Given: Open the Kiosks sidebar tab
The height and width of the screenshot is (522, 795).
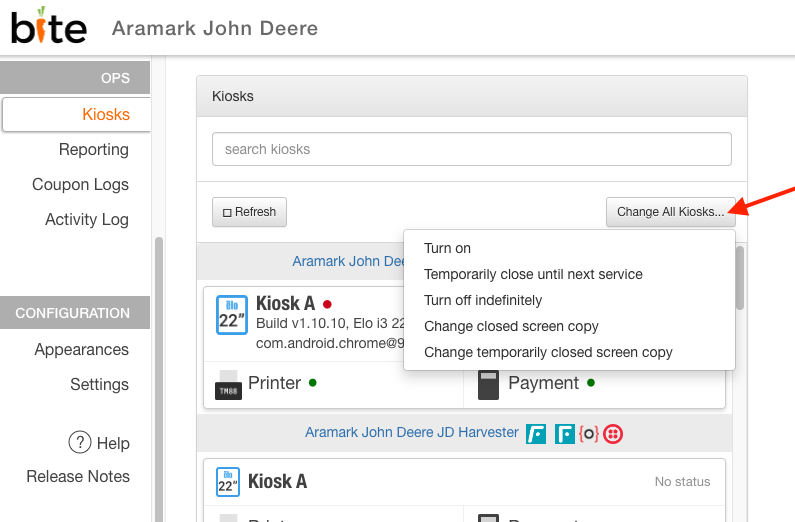Looking at the screenshot, I should (x=77, y=115).
